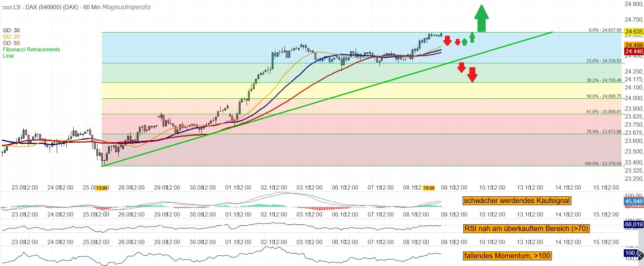This screenshot has width=644, height=266.
Task: Click the 68,019 RSI value tag
Action: 633,224
